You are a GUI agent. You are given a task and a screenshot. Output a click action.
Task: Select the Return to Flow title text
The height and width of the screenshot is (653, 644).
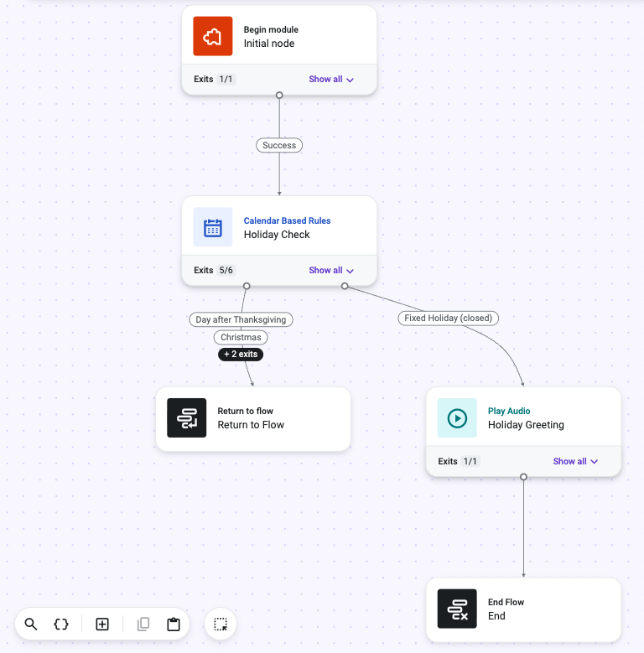click(251, 425)
